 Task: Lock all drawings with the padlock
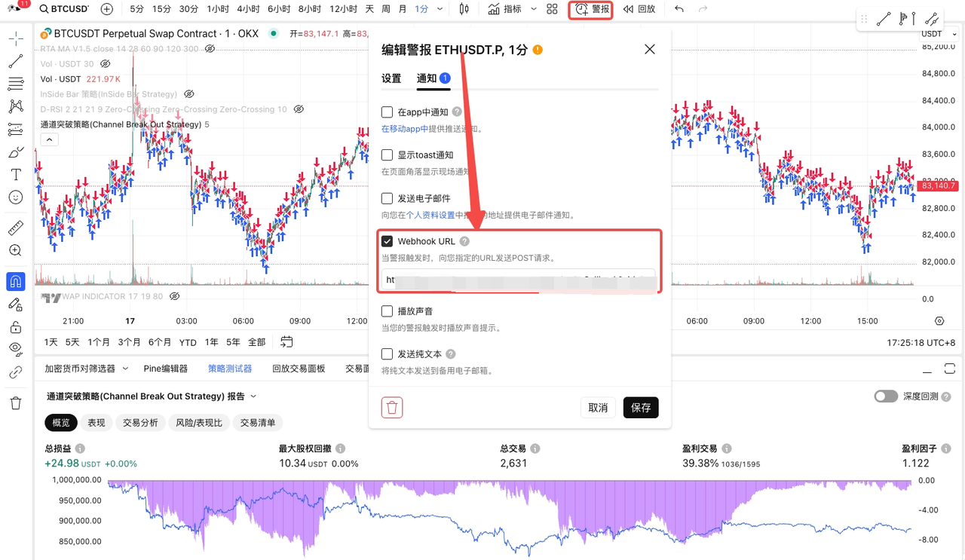(16, 327)
